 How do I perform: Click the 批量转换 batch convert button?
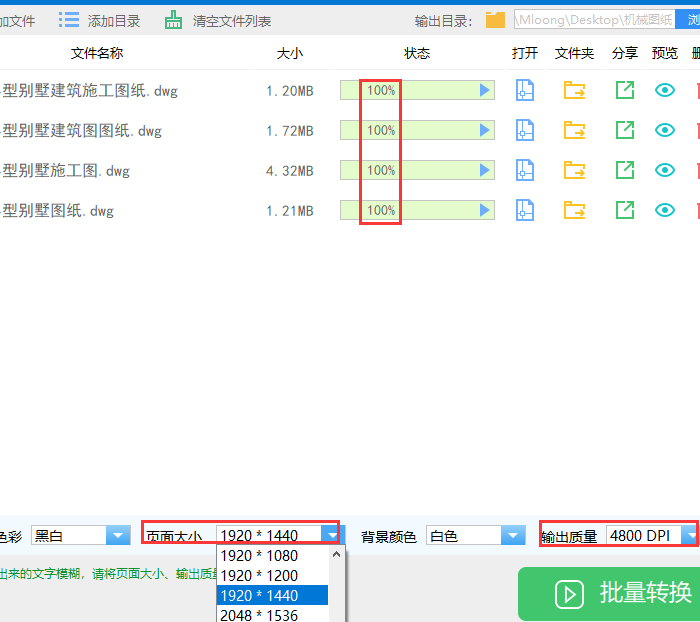(x=609, y=594)
